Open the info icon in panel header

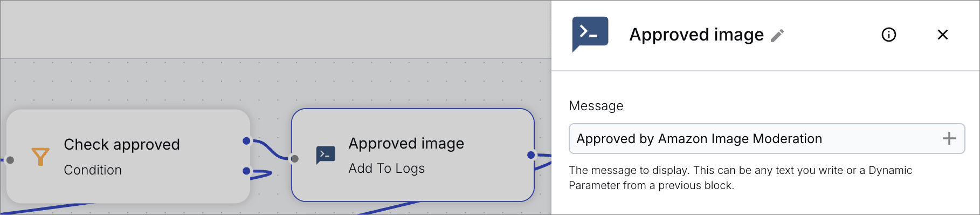(889, 35)
